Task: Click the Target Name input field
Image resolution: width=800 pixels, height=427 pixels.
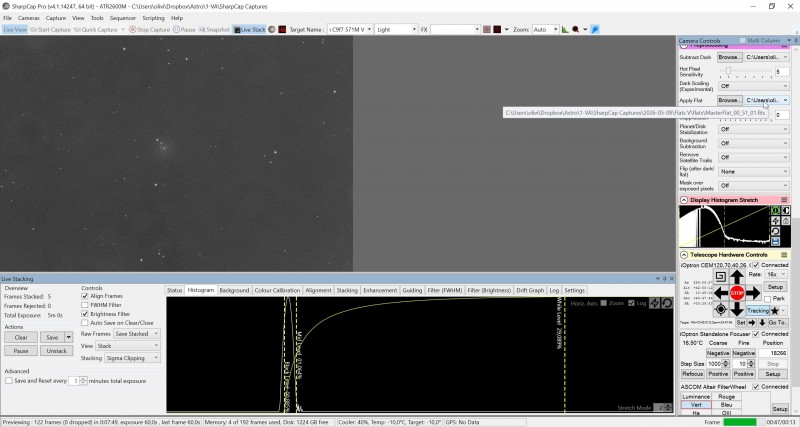Action: (x=349, y=30)
